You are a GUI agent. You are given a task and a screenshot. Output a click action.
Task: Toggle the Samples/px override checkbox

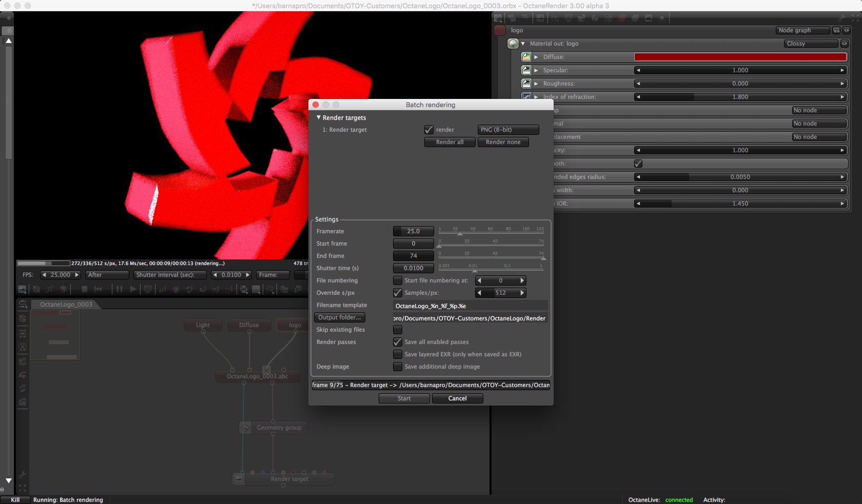(398, 293)
